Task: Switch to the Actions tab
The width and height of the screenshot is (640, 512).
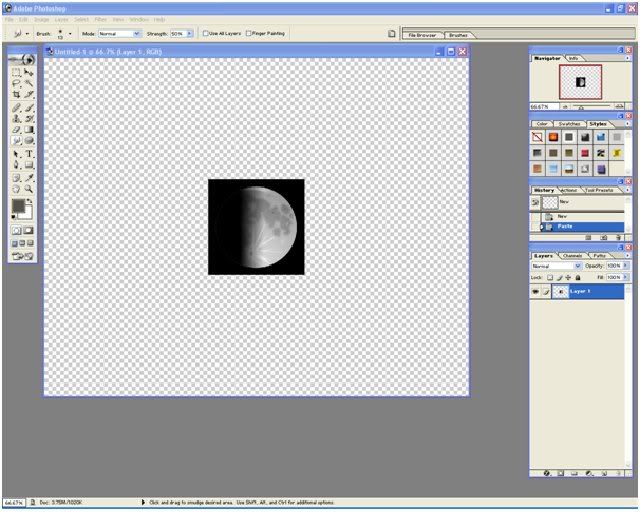Action: 569,190
